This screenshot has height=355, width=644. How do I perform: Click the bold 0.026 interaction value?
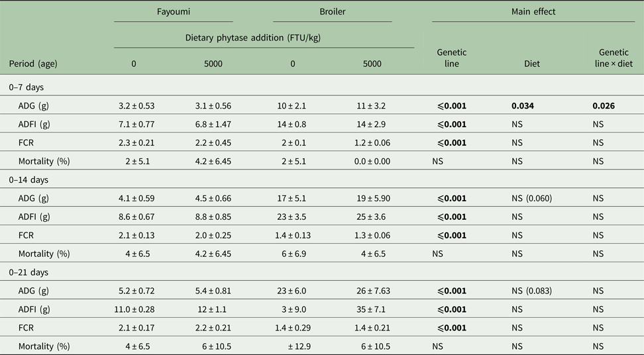[604, 105]
